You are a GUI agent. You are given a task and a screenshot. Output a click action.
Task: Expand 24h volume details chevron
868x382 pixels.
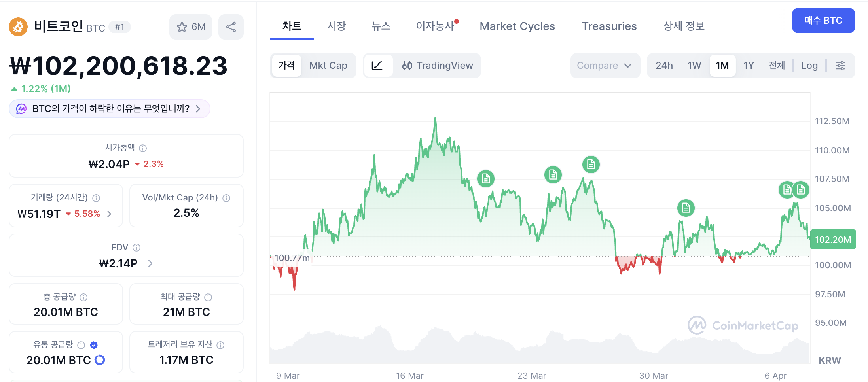[x=110, y=214]
